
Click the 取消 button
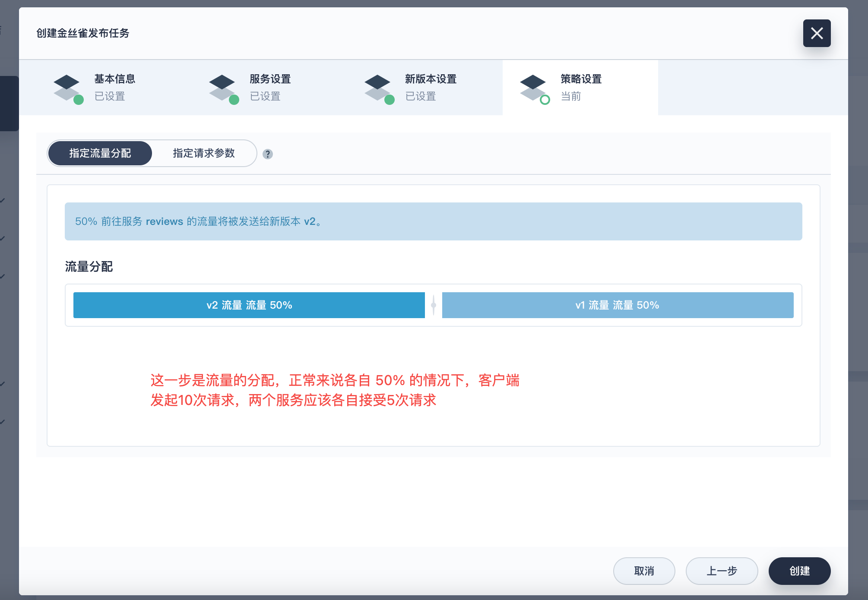coord(644,571)
